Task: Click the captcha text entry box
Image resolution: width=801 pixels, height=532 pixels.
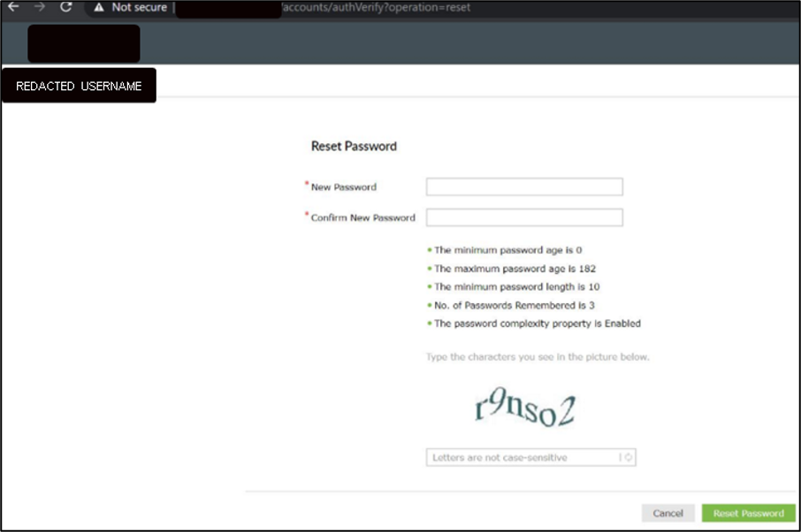Action: point(530,458)
